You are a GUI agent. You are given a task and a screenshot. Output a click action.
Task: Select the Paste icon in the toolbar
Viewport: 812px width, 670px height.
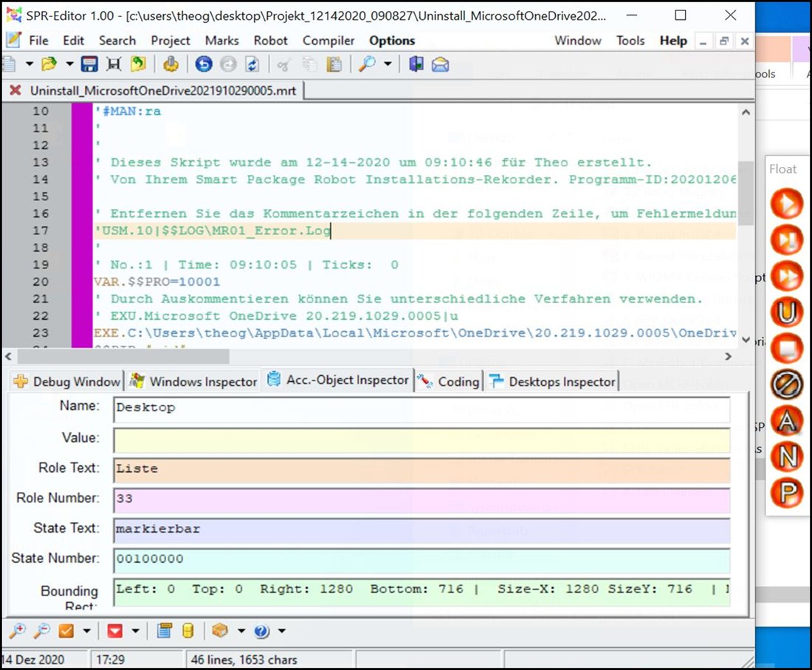click(334, 64)
